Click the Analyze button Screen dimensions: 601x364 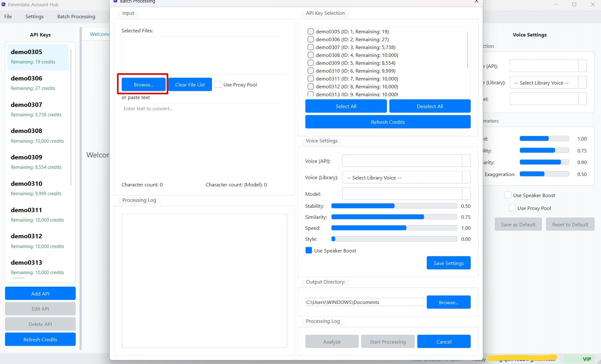332,342
